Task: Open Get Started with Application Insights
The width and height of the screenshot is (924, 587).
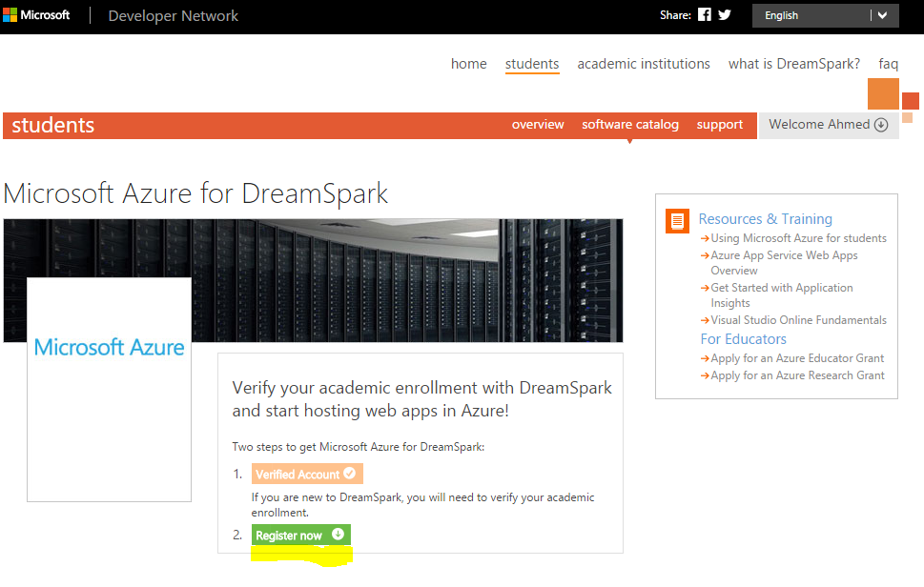Action: point(781,295)
